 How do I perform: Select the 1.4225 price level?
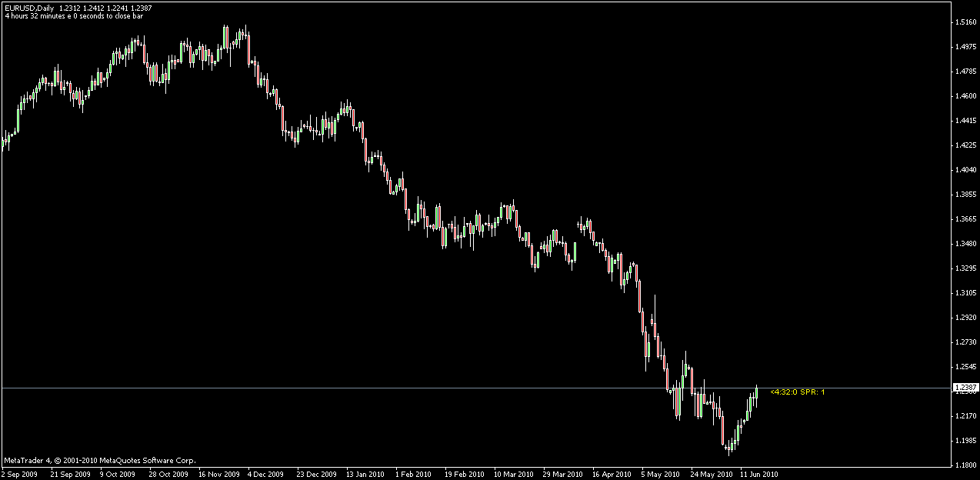coord(965,145)
